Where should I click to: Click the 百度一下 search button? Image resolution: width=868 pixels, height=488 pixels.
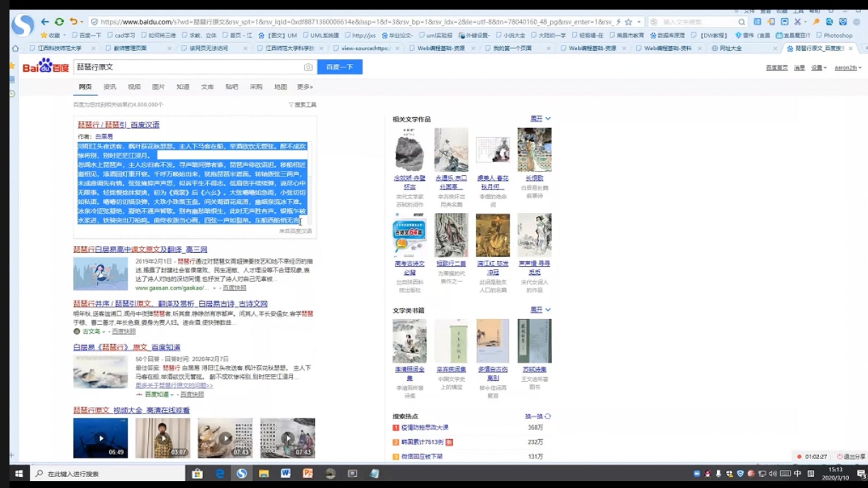340,66
